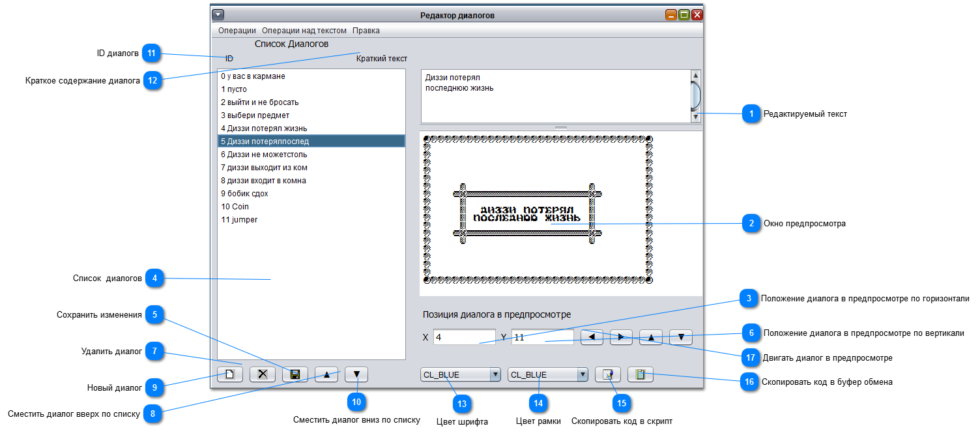Screen dimensions: 980x437
Task: Click the Delete dialog X icon
Action: (263, 374)
